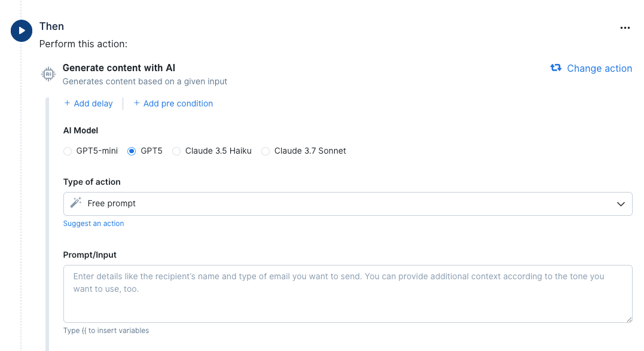The image size is (644, 351).
Task: Click the plus icon beside Add pre condition
Action: click(x=136, y=103)
